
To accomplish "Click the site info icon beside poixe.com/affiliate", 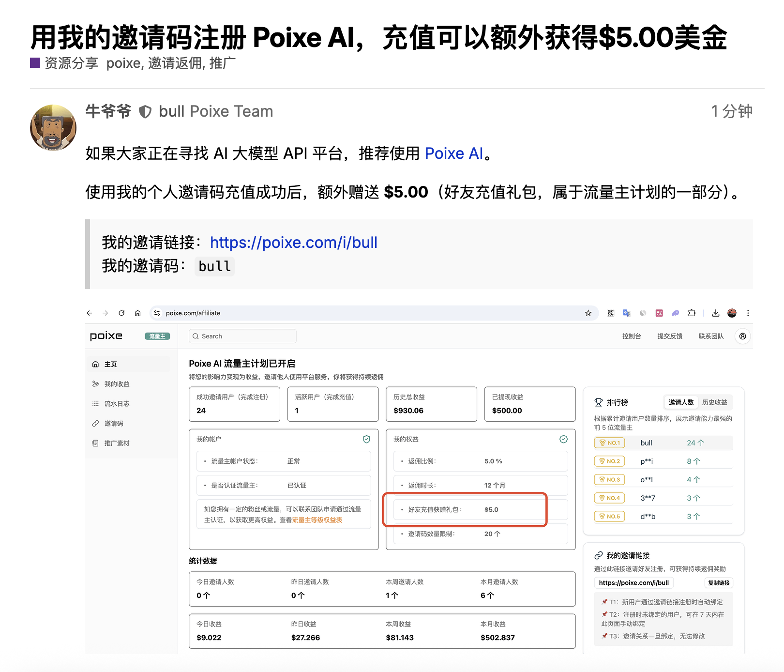I will (157, 313).
